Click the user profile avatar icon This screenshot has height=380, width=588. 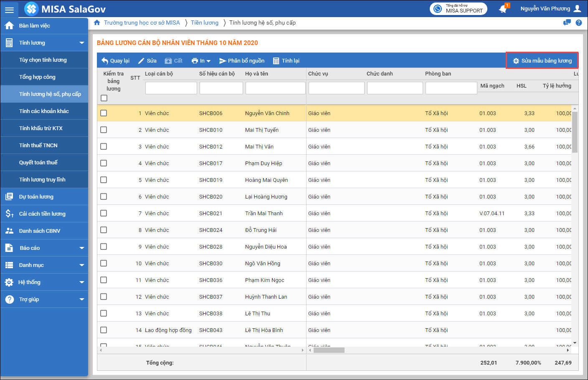[x=578, y=9]
